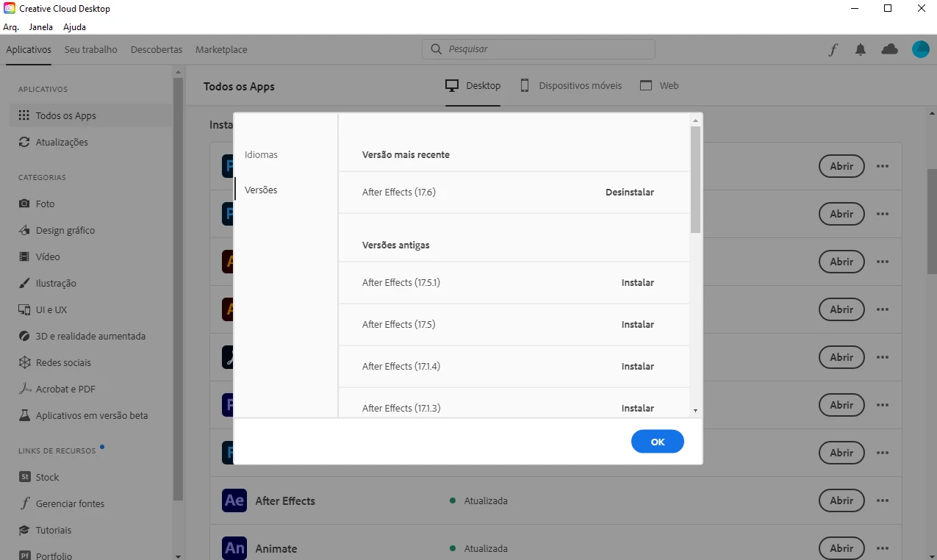Click the versions list scrollbar thumb
Viewport: 937px width, 560px height.
click(x=696, y=179)
